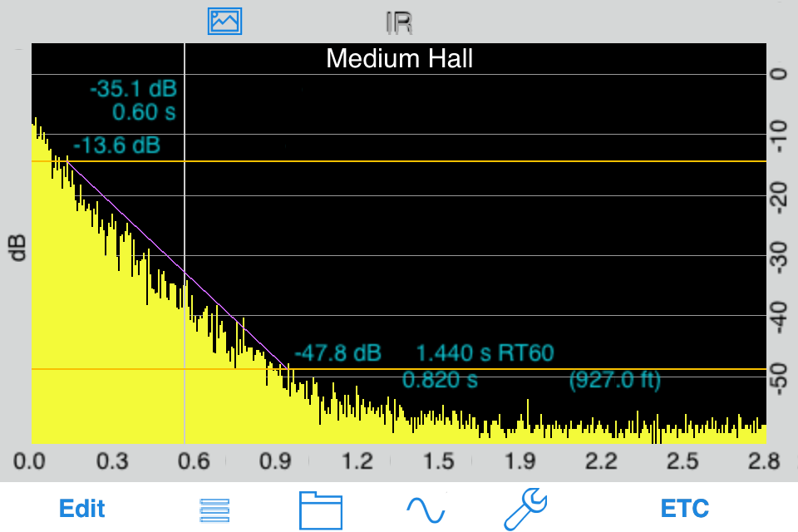Tap the -13.6 dB upper marker label
Viewport: 798px width, 532px height.
(116, 145)
